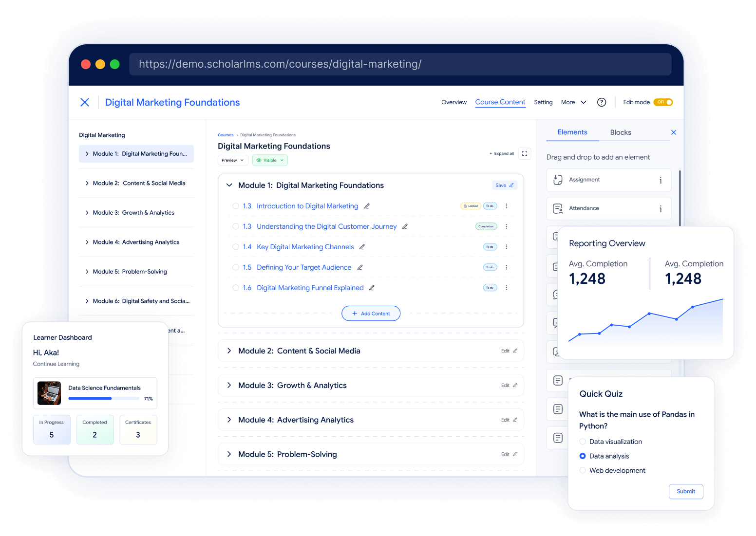Screen dimensions: 756x536
Task: Click Save on Module 1
Action: [x=505, y=185]
